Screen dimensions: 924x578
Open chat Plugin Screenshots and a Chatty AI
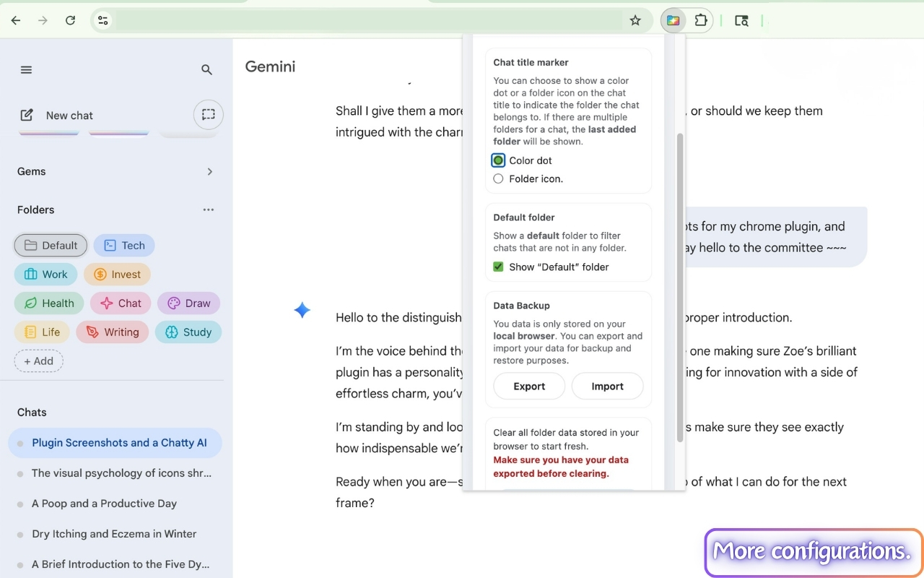click(x=115, y=443)
